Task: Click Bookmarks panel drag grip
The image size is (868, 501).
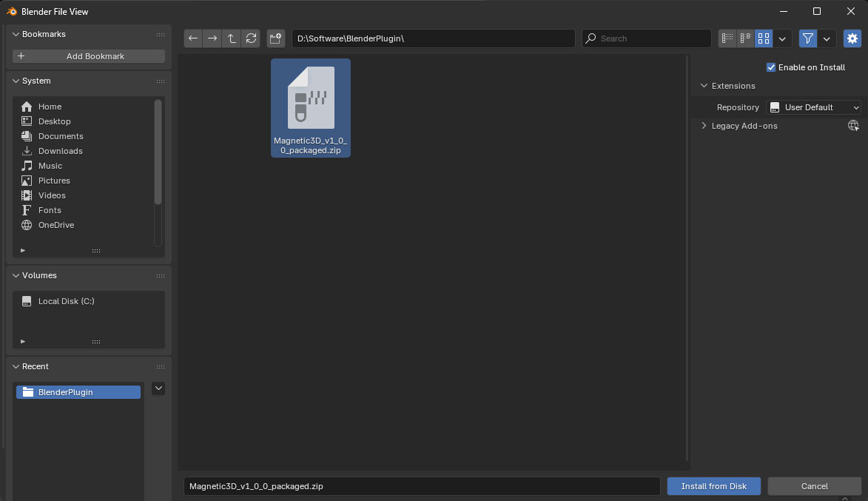Action: [x=161, y=34]
